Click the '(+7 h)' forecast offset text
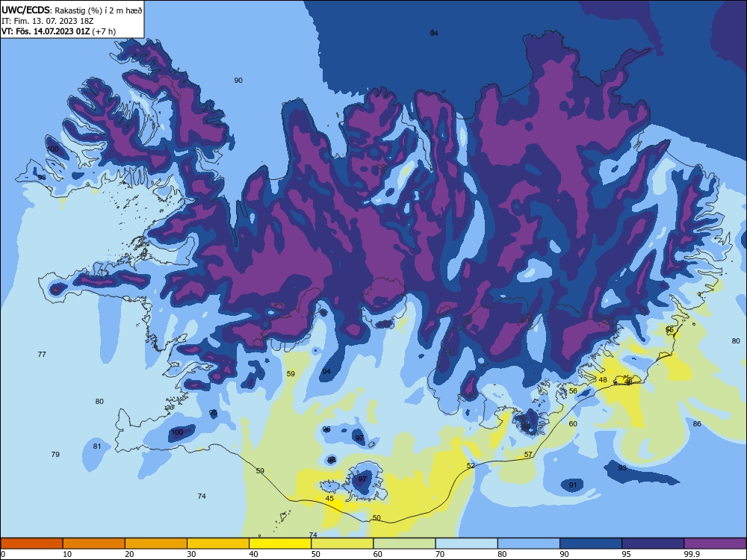The height and width of the screenshot is (560, 747). 105,31
